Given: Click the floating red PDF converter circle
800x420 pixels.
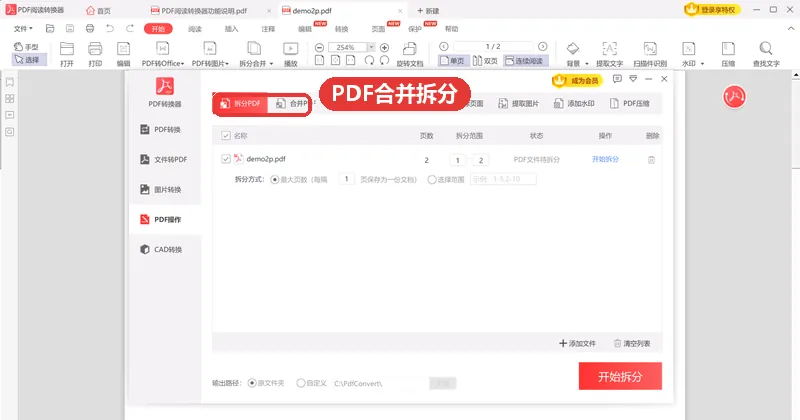Looking at the screenshot, I should [734, 96].
